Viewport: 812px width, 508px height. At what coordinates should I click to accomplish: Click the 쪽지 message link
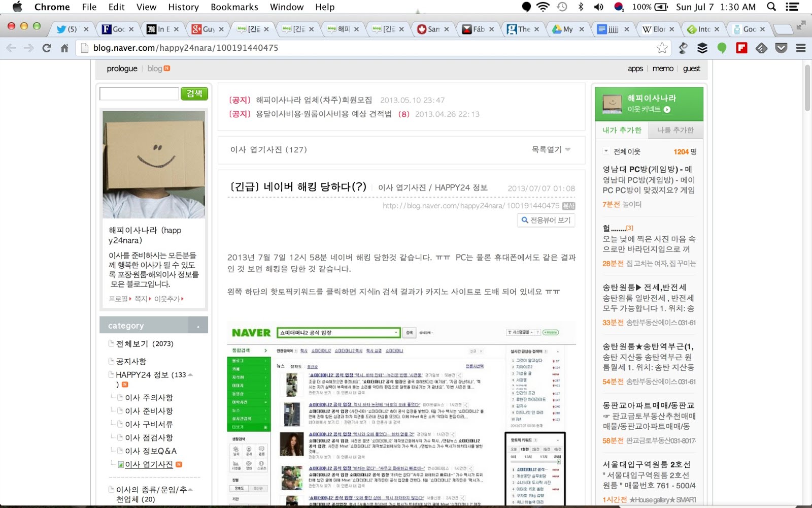(141, 299)
